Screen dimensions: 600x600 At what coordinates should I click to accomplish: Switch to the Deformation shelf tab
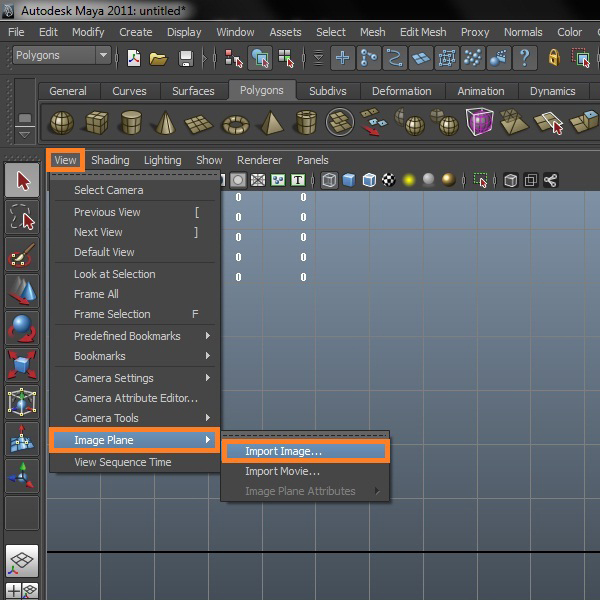click(401, 91)
